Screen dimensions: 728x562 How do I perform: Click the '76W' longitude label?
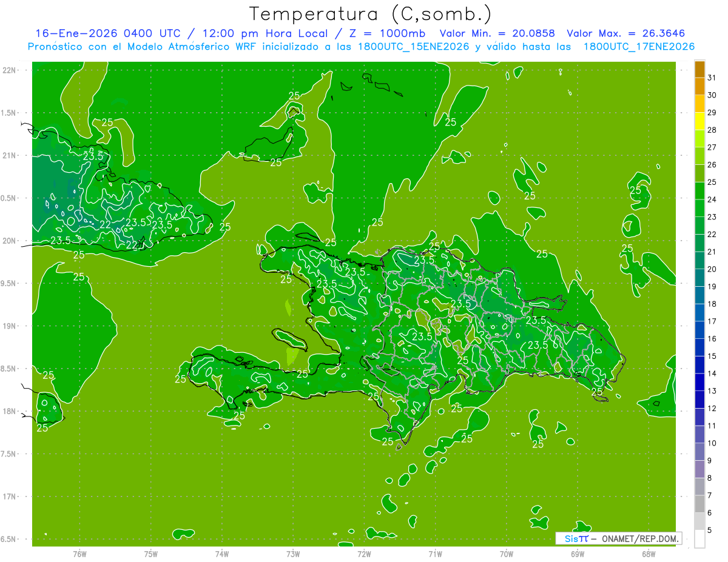pyautogui.click(x=79, y=554)
